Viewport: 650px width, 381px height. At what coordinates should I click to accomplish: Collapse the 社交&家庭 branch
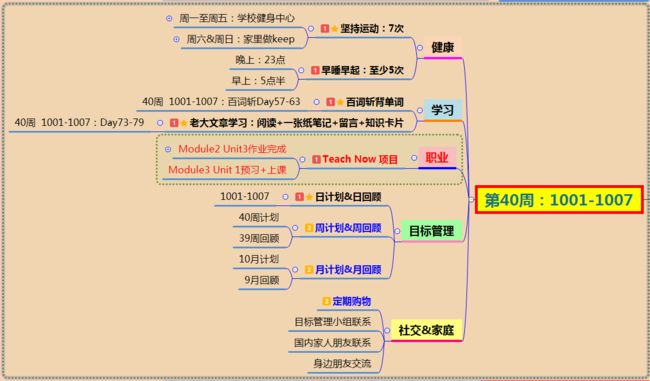click(x=387, y=330)
